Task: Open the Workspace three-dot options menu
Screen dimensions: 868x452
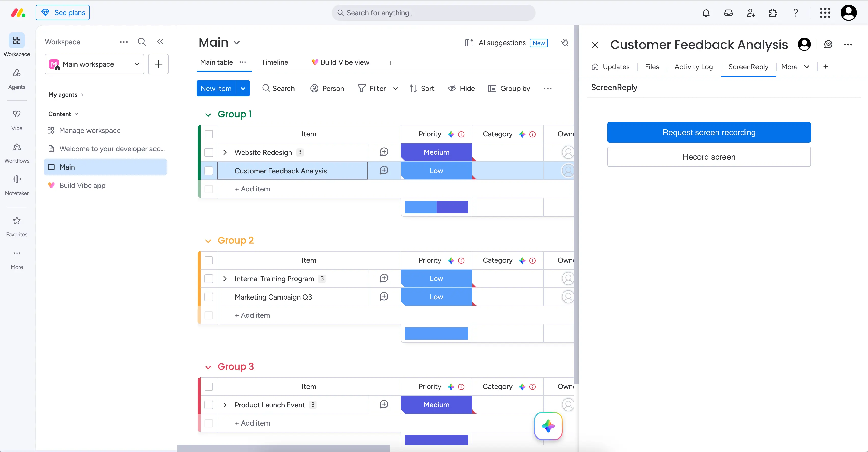Action: 124,42
